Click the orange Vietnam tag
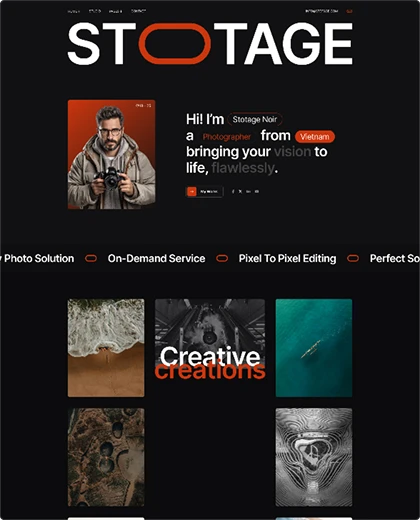 [x=315, y=137]
